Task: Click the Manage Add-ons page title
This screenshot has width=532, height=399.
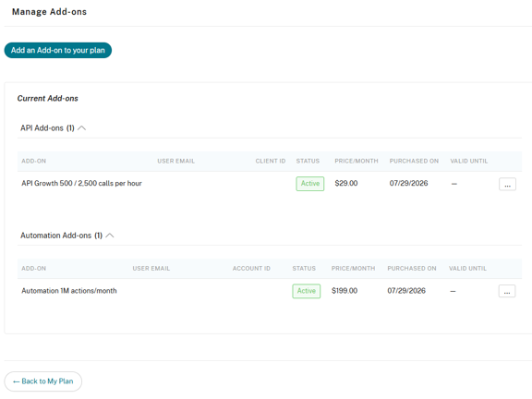Action: [49, 12]
